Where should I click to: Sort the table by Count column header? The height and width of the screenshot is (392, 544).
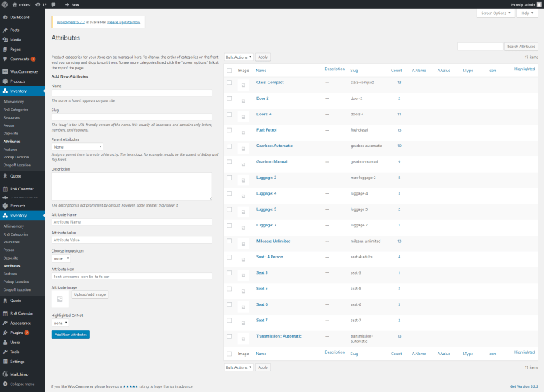point(396,71)
